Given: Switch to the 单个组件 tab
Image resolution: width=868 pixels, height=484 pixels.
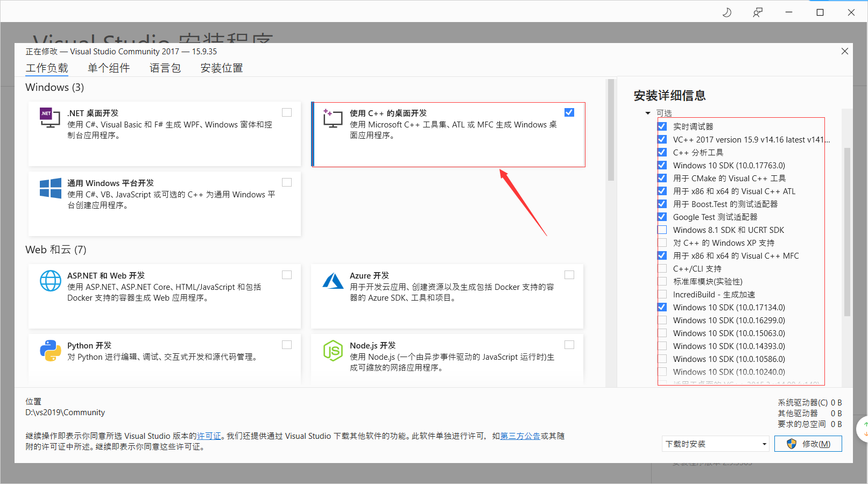Looking at the screenshot, I should (109, 68).
